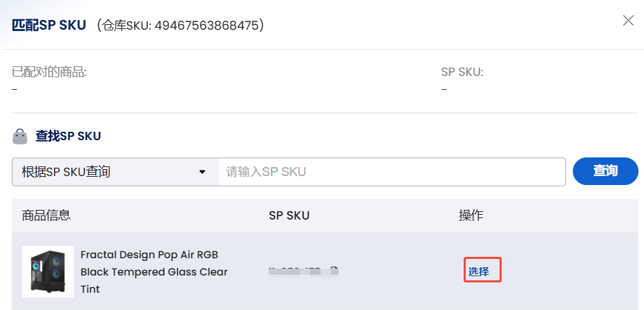Close the 匹配SP SKU dialog
The width and height of the screenshot is (644, 310).
[628, 21]
